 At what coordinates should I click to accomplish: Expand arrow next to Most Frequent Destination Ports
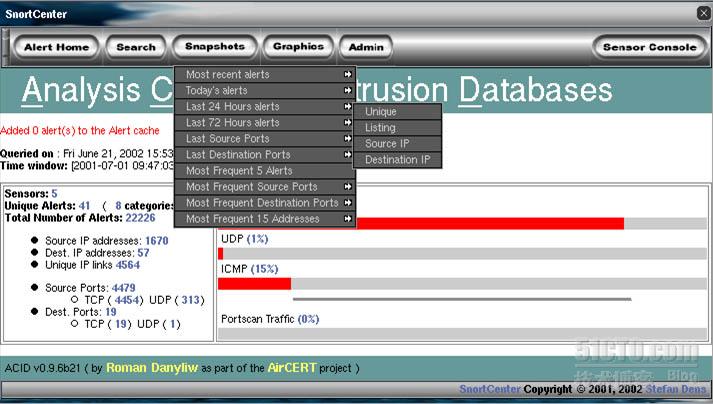coord(347,202)
